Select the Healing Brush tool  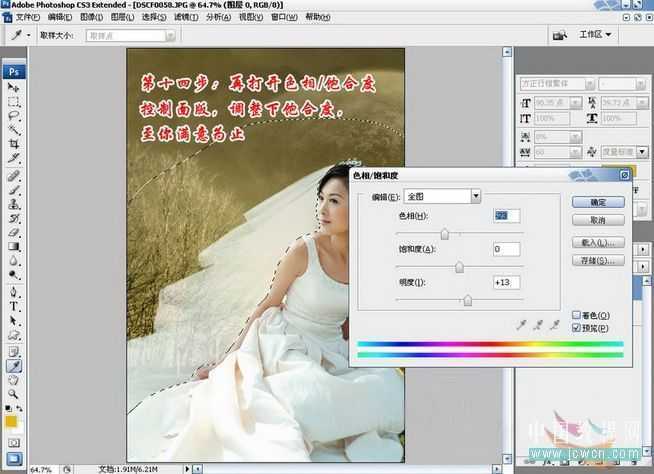(x=13, y=176)
